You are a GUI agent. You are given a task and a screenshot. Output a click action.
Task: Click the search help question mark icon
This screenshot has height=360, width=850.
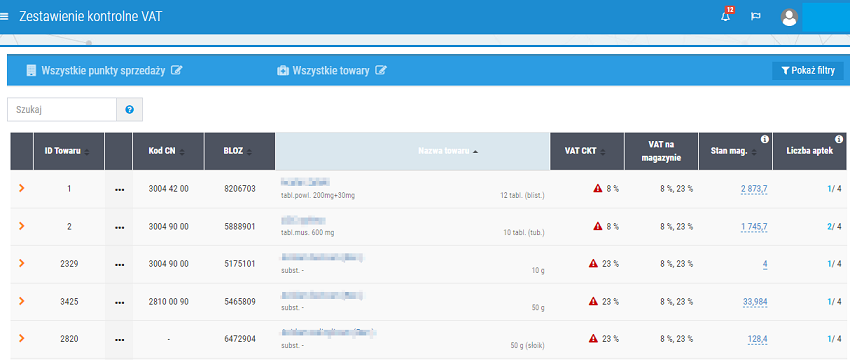tap(130, 110)
